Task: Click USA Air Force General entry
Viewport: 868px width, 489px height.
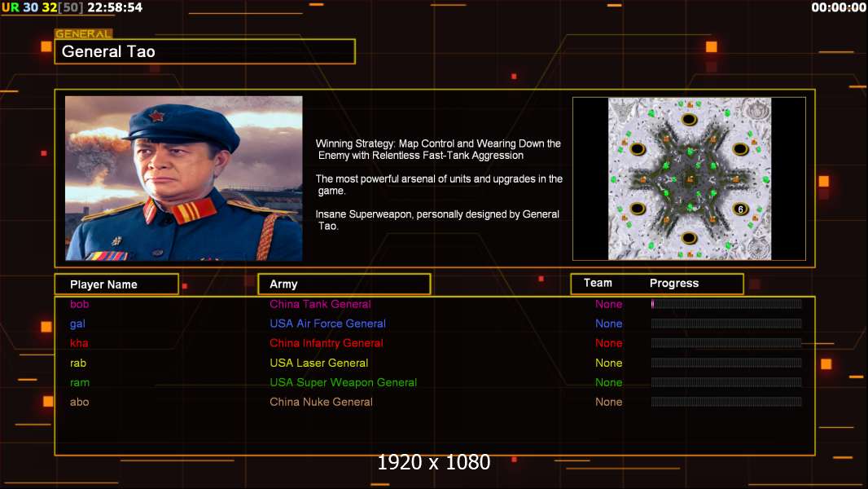Action: 327,324
